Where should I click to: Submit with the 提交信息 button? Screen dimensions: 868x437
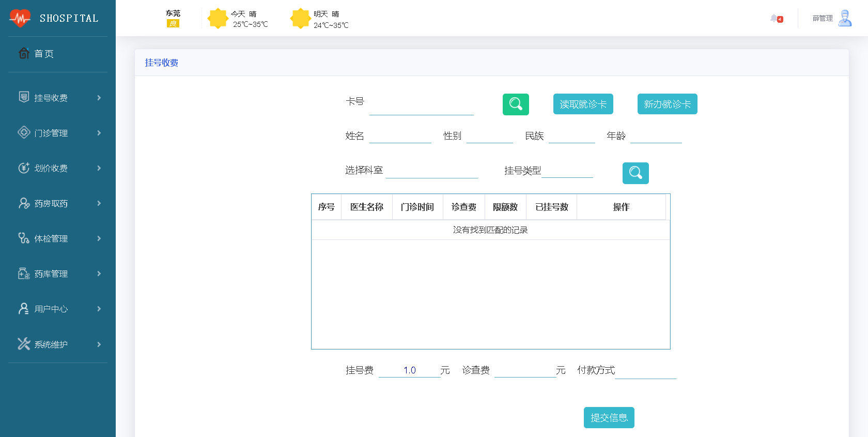(609, 417)
